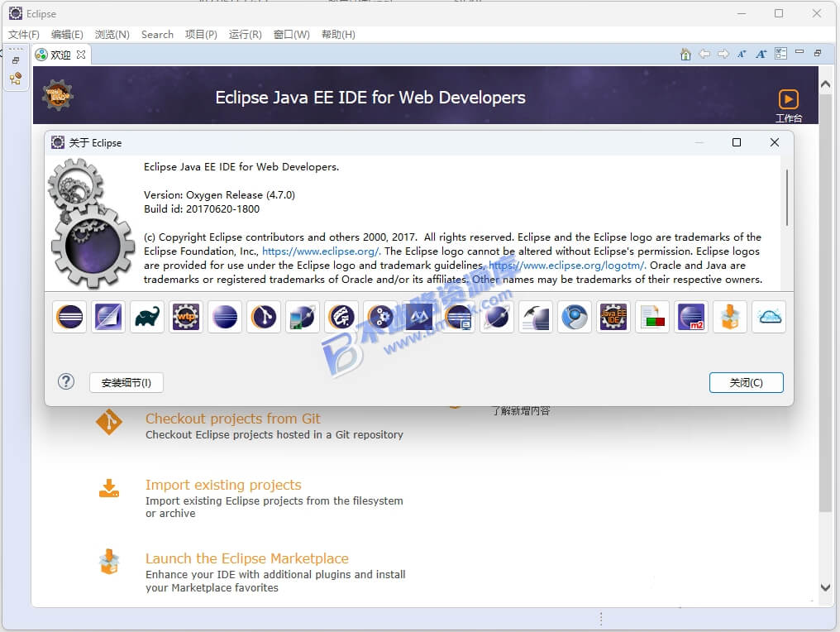Click the blue mountain peaks plug-in icon
Image resolution: width=840 pixels, height=632 pixels.
[419, 317]
